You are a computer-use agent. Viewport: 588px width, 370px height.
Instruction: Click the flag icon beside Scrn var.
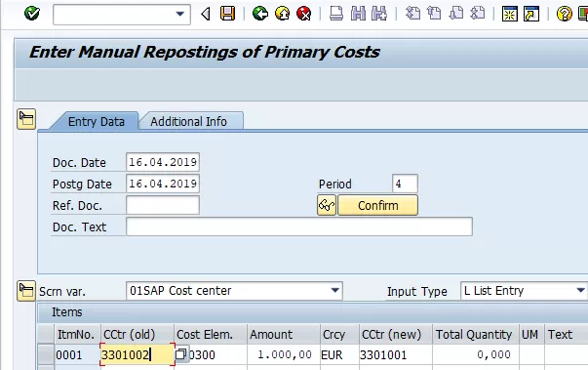(x=26, y=291)
